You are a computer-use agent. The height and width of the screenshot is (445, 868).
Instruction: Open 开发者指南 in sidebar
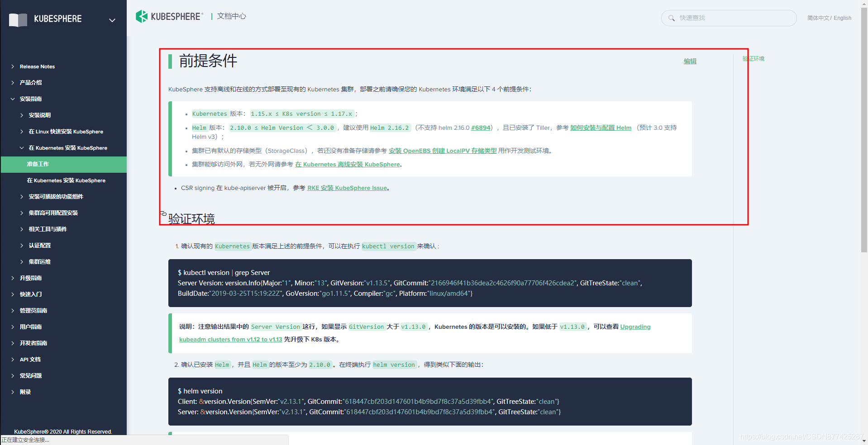(x=33, y=343)
